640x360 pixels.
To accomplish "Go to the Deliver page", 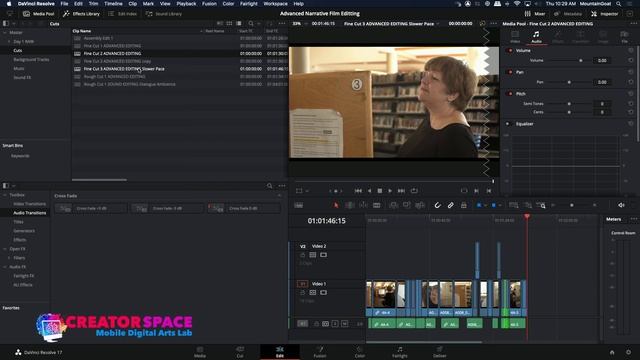I will coord(440,352).
